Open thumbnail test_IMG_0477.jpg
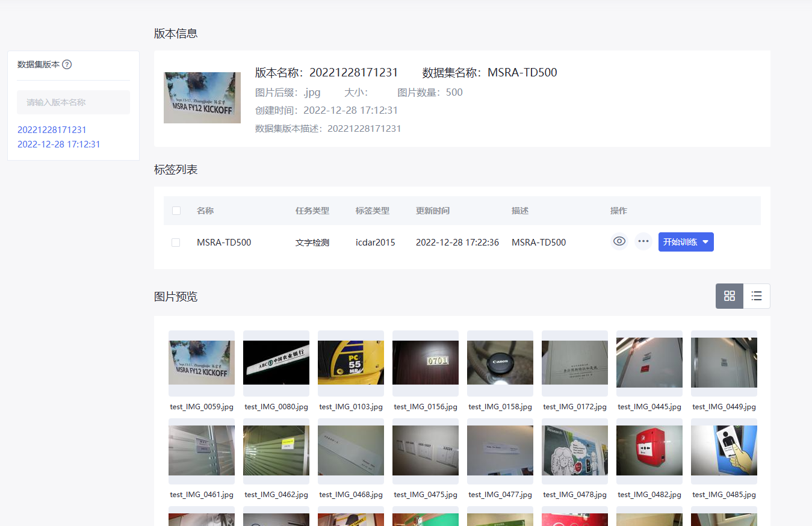 500,451
